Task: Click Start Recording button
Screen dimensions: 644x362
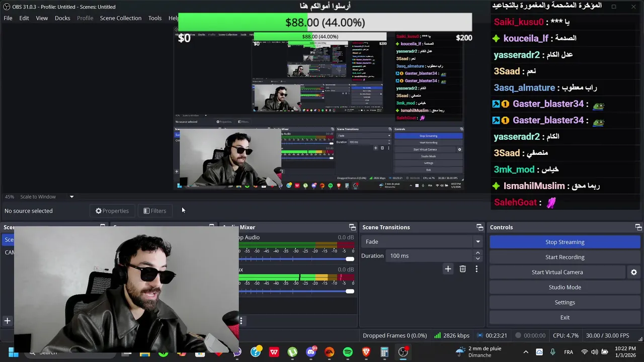Action: 565,257
